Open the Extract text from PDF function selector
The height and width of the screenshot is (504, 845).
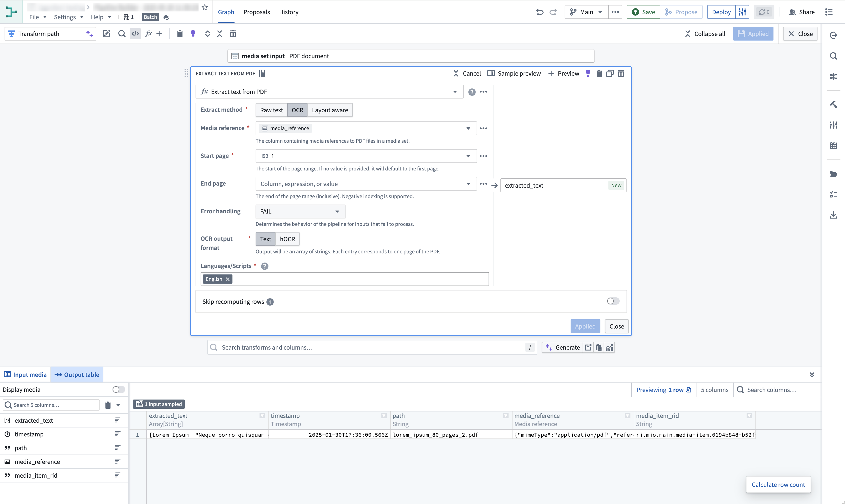[330, 92]
